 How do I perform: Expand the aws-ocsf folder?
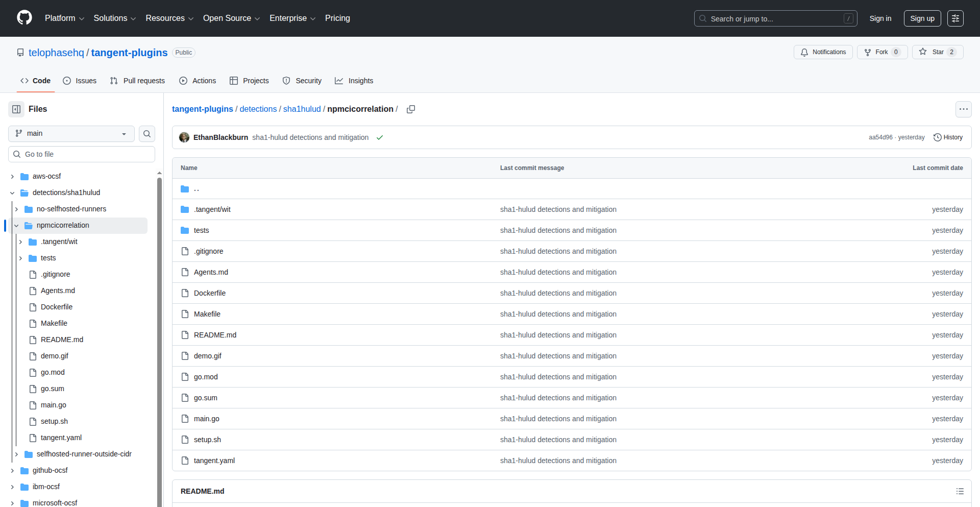coord(12,176)
